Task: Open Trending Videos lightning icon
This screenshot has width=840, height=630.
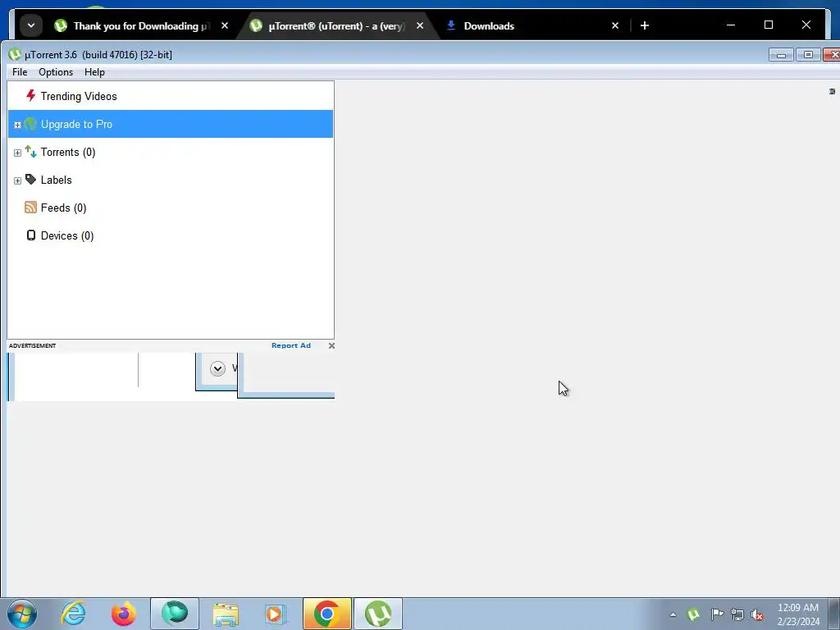Action: (x=30, y=96)
